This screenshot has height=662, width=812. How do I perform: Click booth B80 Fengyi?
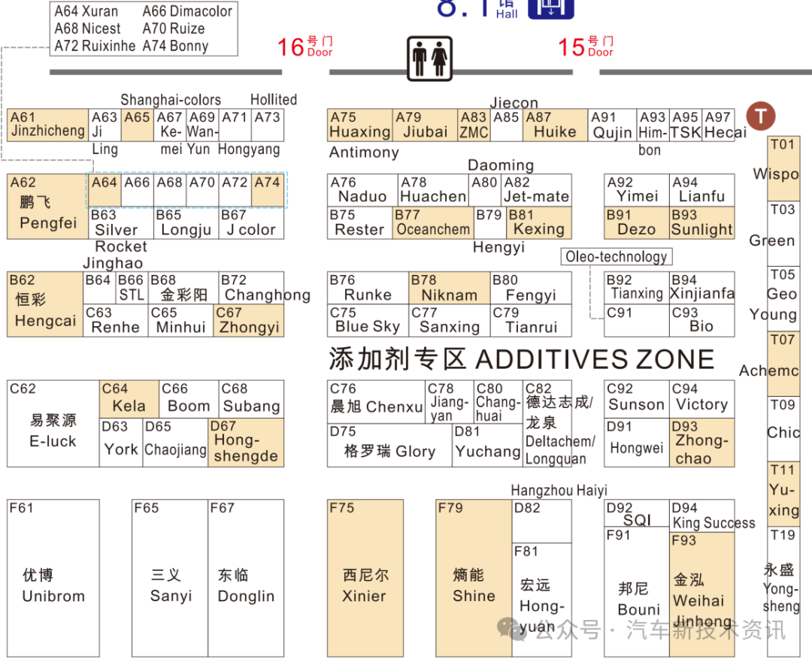(531, 288)
